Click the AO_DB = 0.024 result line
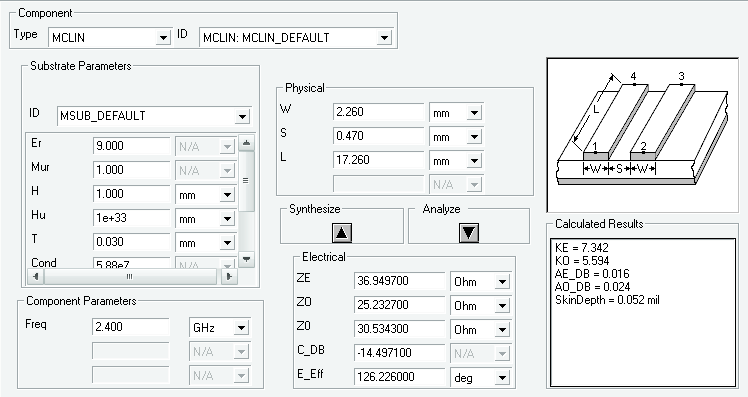Image resolution: width=748 pixels, height=397 pixels. coord(592,287)
